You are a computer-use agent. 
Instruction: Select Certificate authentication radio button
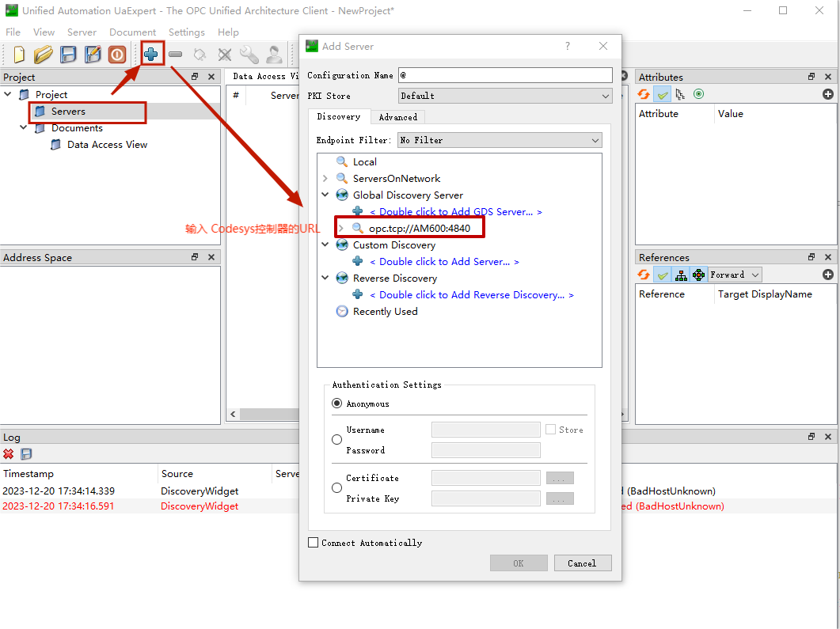pyautogui.click(x=337, y=487)
